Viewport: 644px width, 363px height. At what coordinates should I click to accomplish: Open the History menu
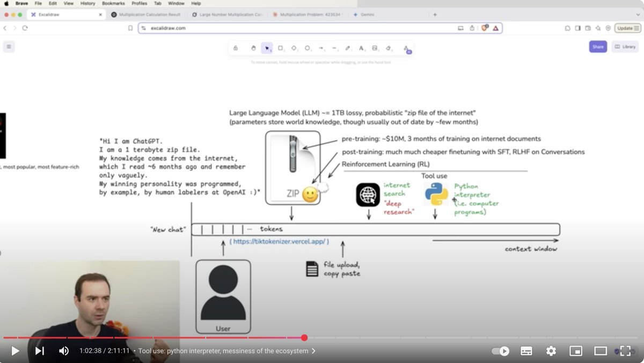[x=87, y=3]
